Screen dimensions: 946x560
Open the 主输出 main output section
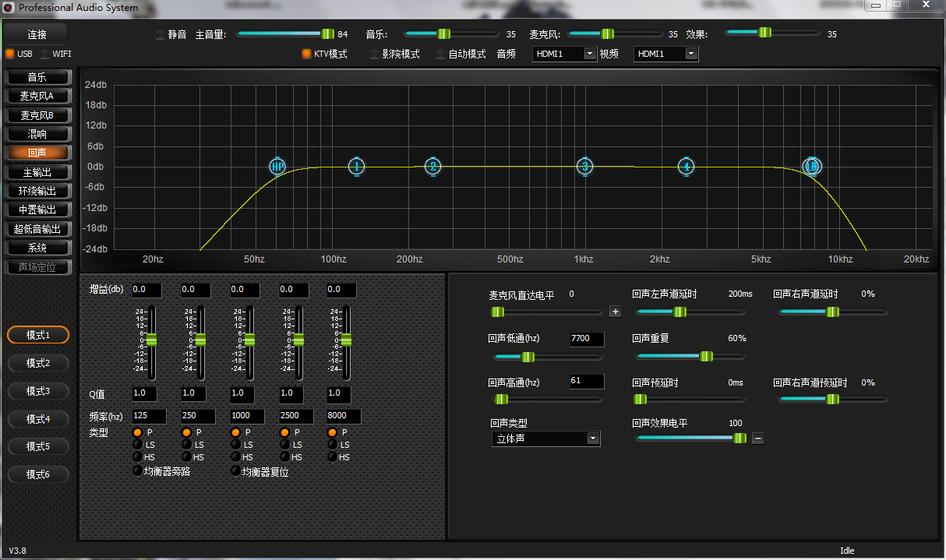[x=37, y=172]
